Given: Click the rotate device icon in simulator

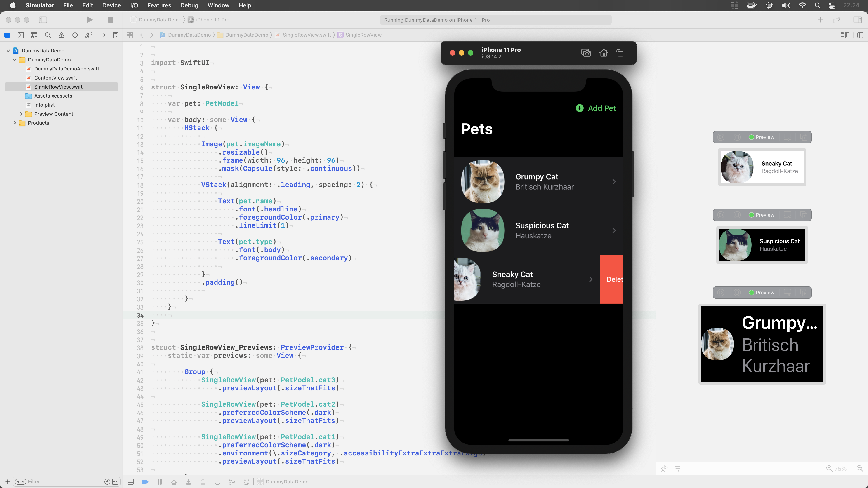Looking at the screenshot, I should coord(620,53).
